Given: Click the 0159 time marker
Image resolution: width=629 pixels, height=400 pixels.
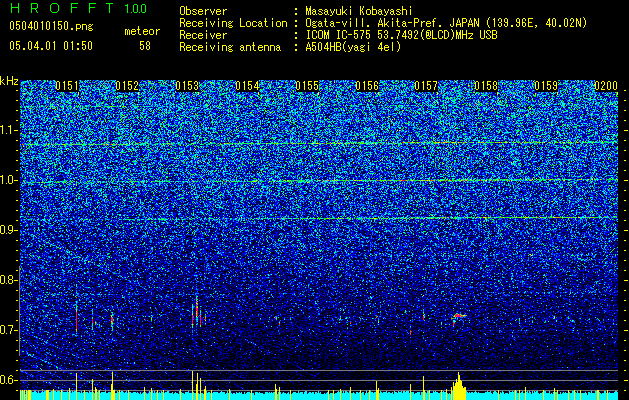Looking at the screenshot, I should tap(546, 86).
